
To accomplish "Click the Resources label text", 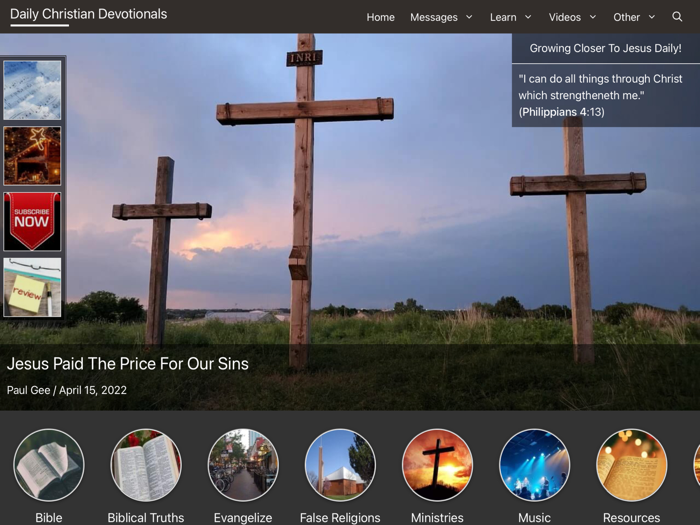I will (x=632, y=518).
